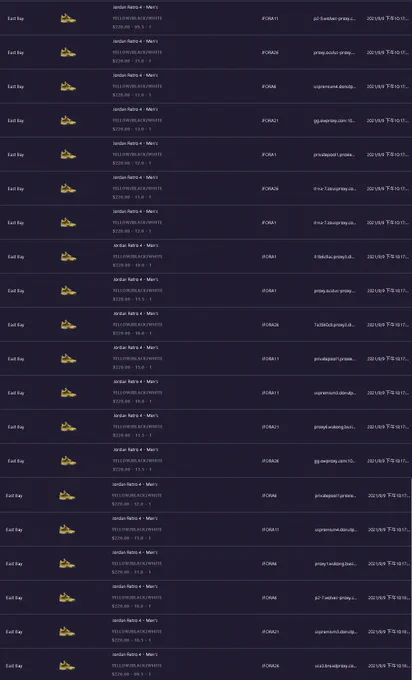
Task: Select the p2-7.webvei proxy cell
Action: coord(336,598)
